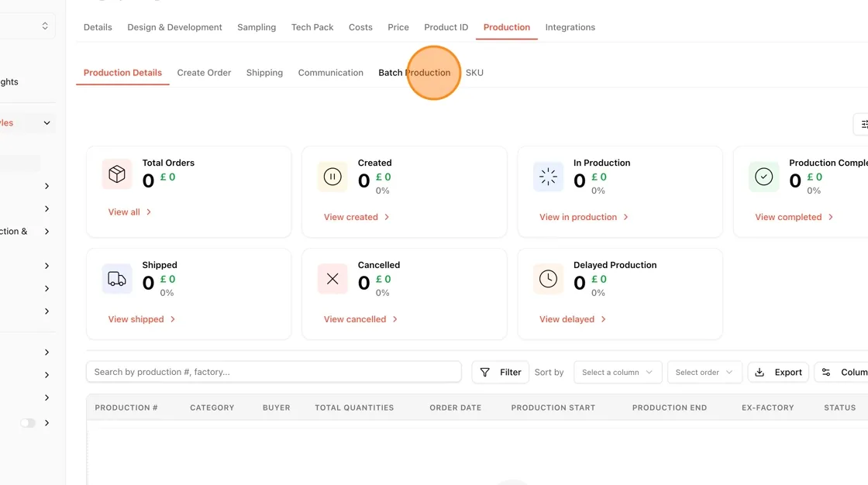This screenshot has width=868, height=485.
Task: Switch to the Price tab
Action: 398,27
